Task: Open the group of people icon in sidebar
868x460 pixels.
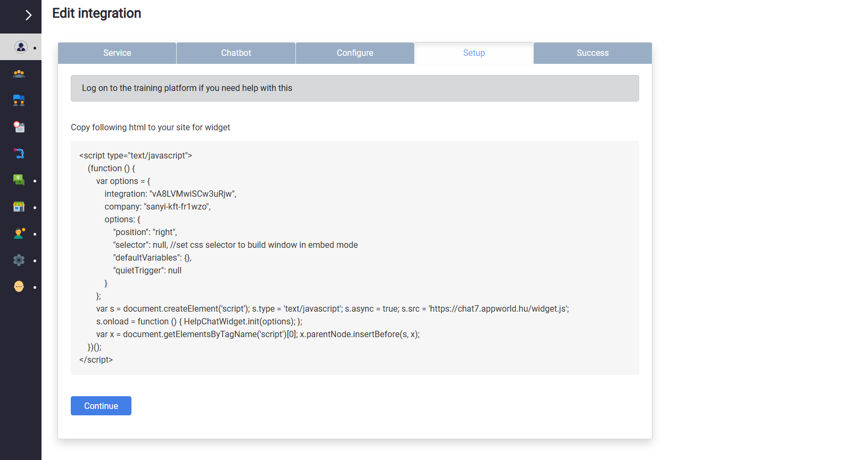Action: [19, 74]
